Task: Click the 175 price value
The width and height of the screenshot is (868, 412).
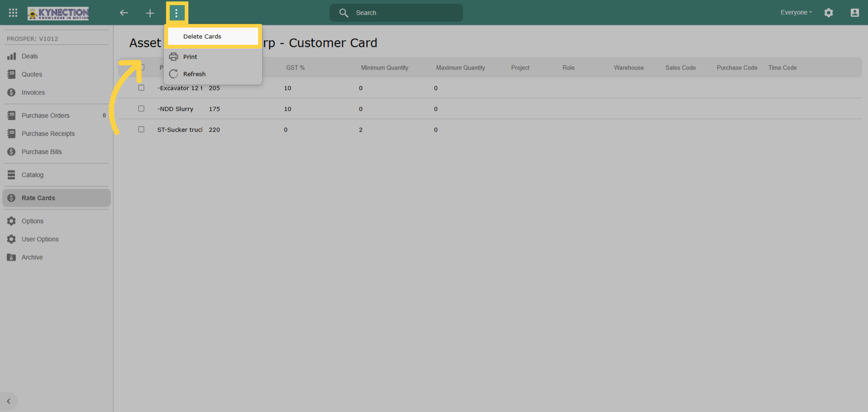Action: (214, 109)
